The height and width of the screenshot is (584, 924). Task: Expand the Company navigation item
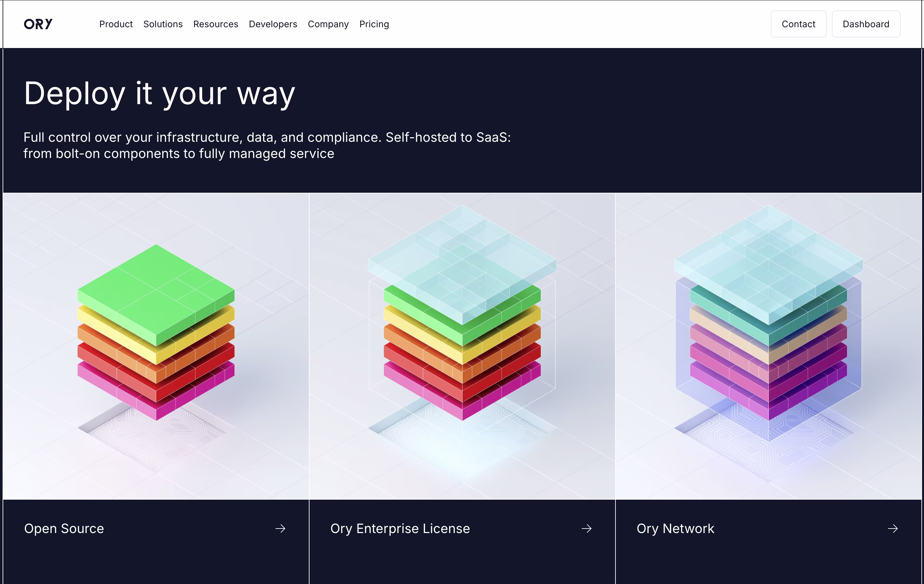coord(328,24)
